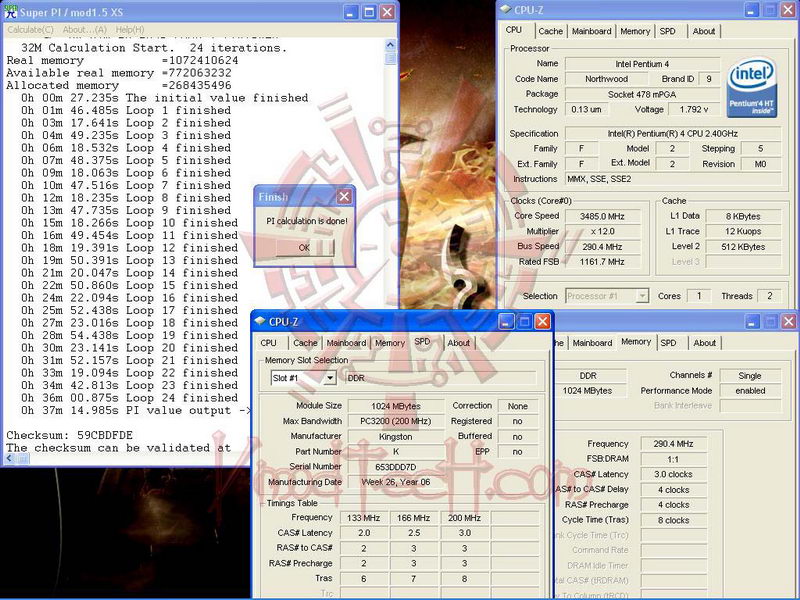Minimize the Super PI window
Image resolution: width=800 pixels, height=600 pixels.
coord(350,12)
